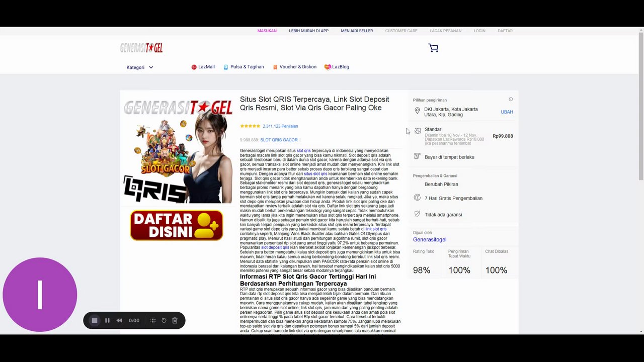Click LEBIH MURAH DI APP

309,31
